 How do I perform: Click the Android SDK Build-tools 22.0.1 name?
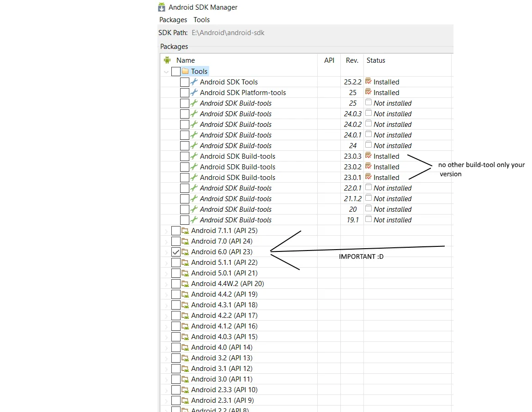pyautogui.click(x=236, y=188)
